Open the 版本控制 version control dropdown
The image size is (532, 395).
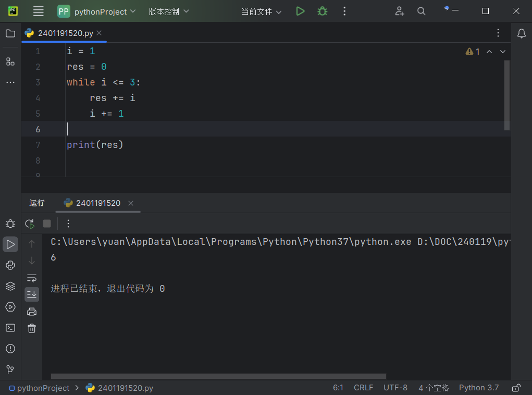169,11
